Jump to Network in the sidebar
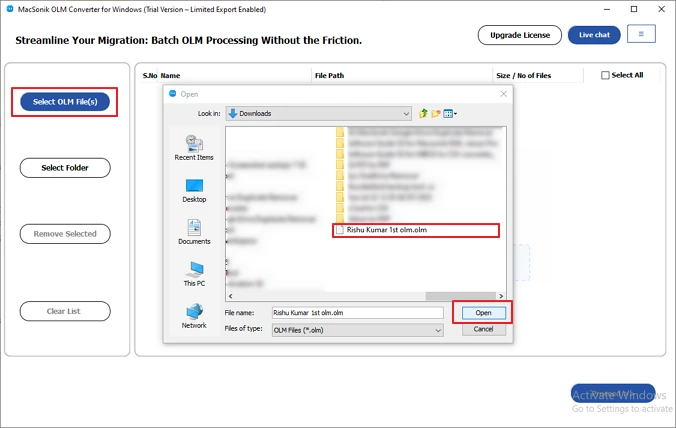The width and height of the screenshot is (676, 428). pos(194,316)
